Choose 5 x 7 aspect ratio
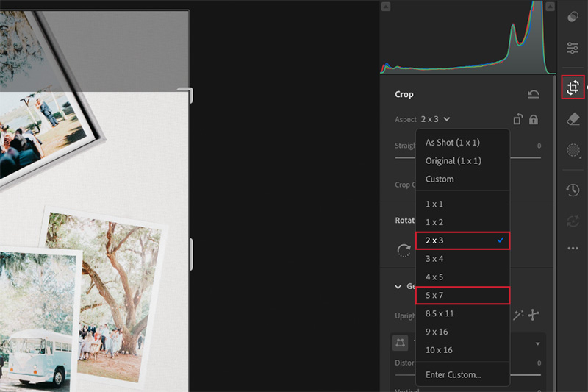This screenshot has width=588, height=392. [462, 295]
